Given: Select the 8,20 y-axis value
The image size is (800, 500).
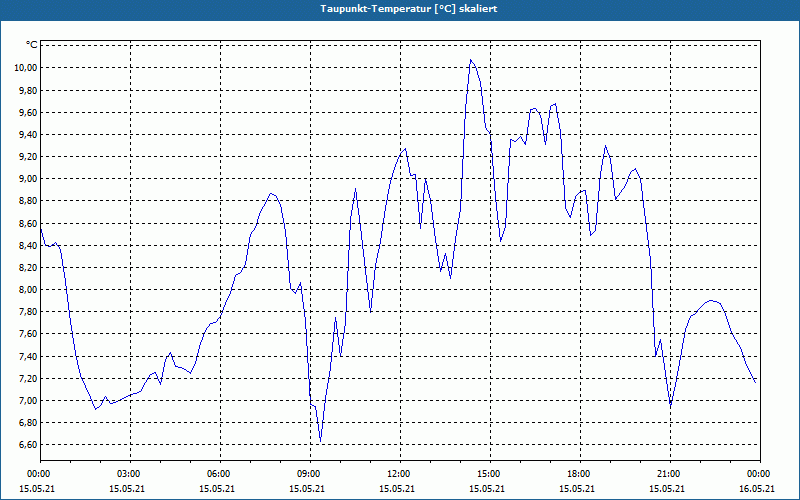Looking at the screenshot, I should (28, 267).
